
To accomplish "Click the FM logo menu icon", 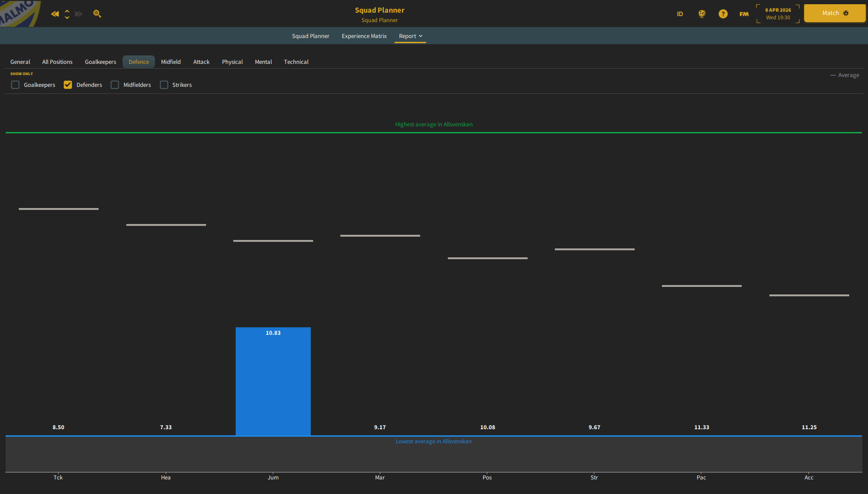I will click(744, 14).
